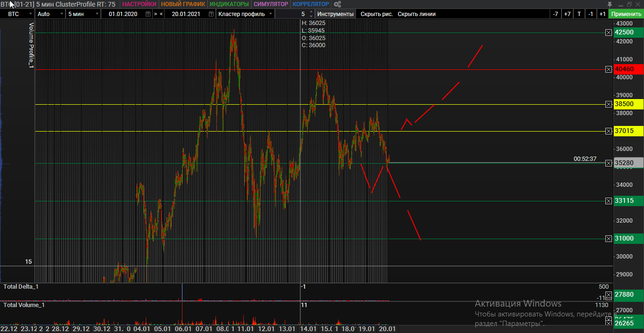
Task: Click the countdown timer 00:52:37
Action: click(585, 159)
